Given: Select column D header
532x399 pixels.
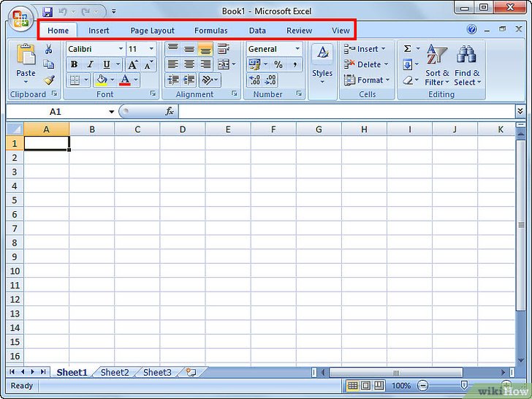Looking at the screenshot, I should click(183, 129).
